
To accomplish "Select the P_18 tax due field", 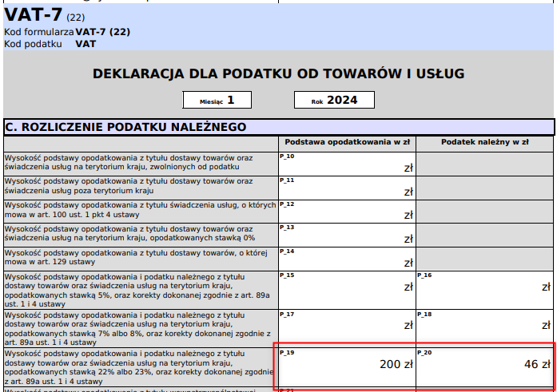I will tap(484, 328).
